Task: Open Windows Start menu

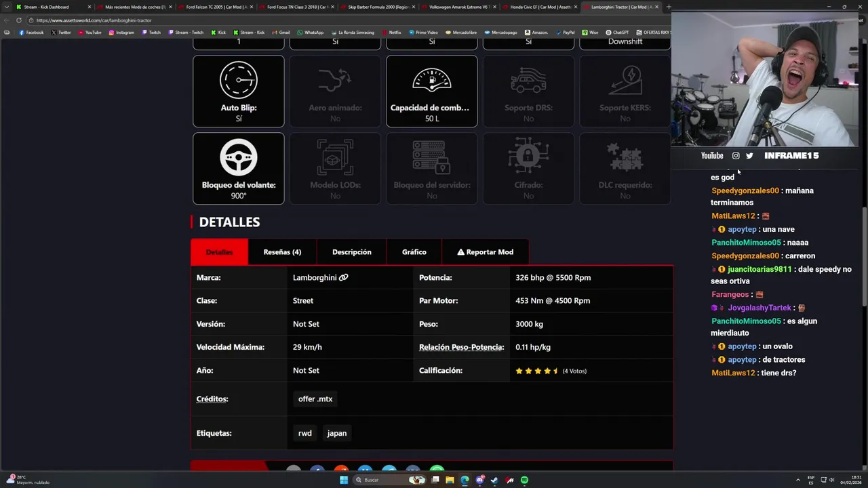Action: (x=344, y=480)
